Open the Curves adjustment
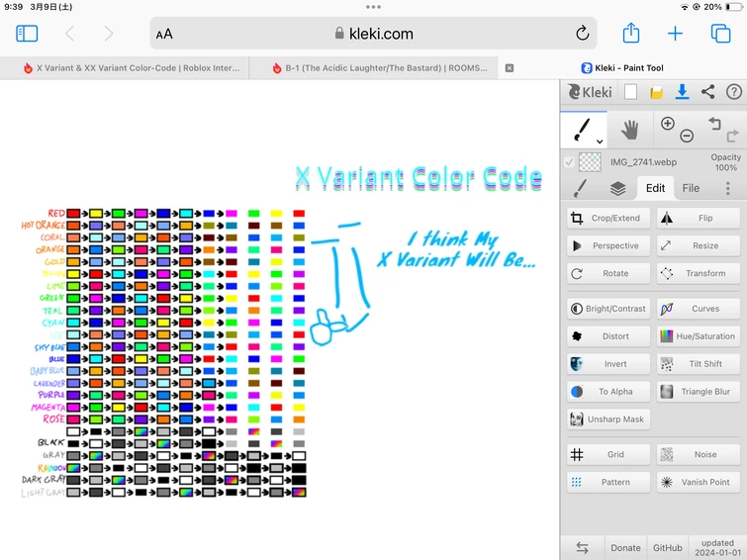 699,309
